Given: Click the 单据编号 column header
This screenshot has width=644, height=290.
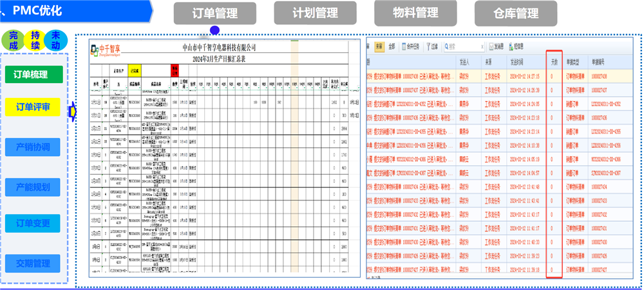Looking at the screenshot, I should 599,62.
